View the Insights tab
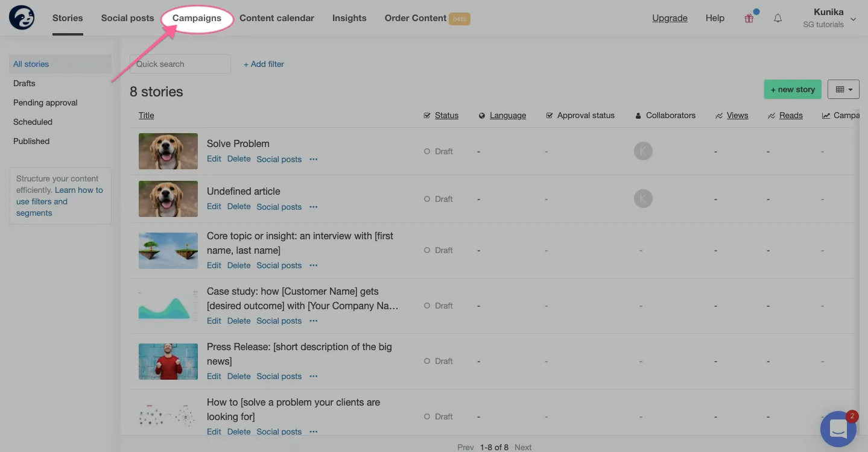The image size is (868, 452). [x=349, y=18]
